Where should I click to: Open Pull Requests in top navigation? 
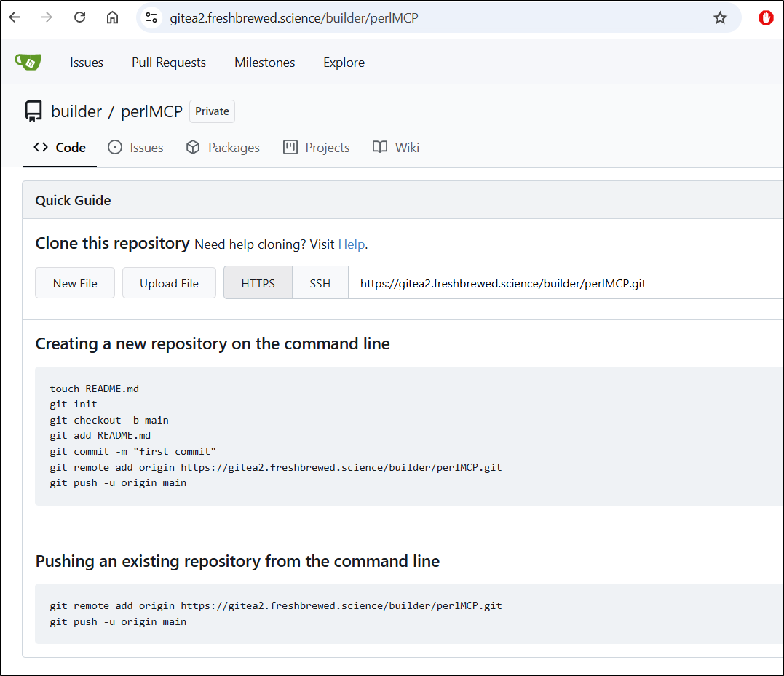click(x=168, y=63)
